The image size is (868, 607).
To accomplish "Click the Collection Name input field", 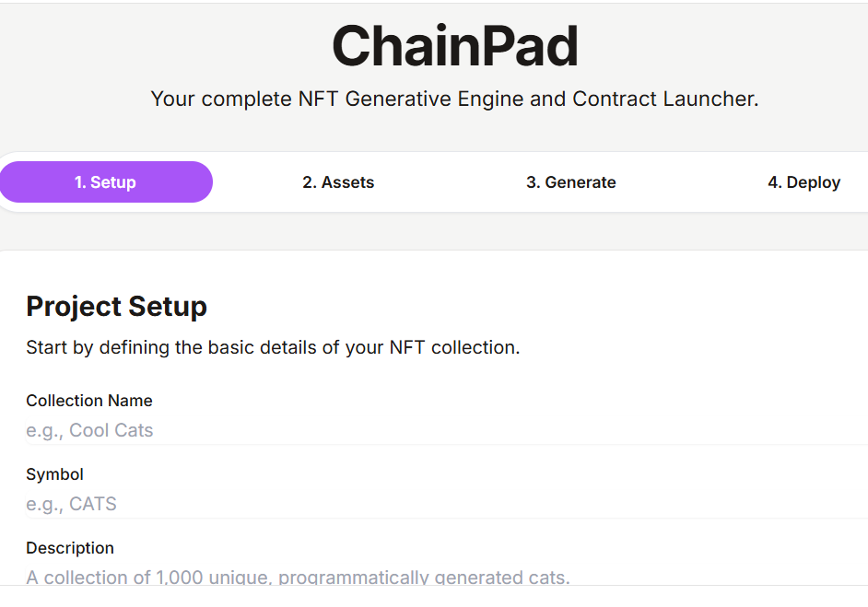I will 442,430.
